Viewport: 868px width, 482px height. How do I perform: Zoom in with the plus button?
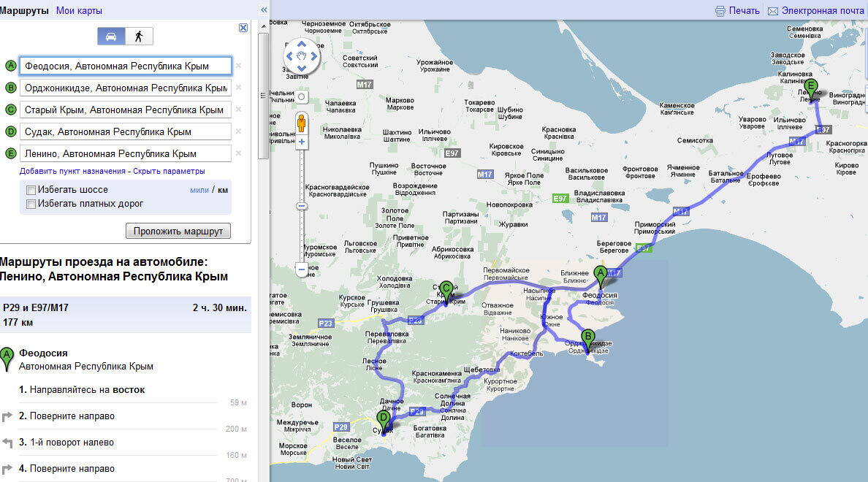302,142
